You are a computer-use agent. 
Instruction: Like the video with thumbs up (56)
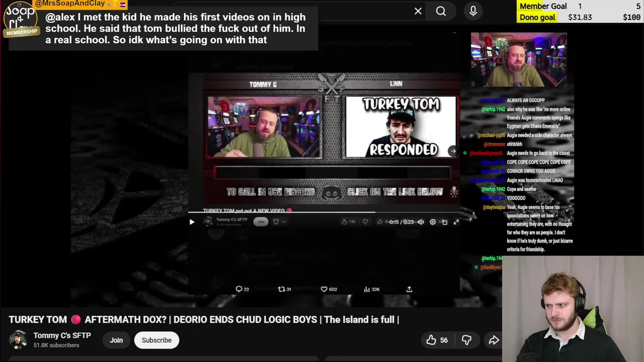(437, 340)
